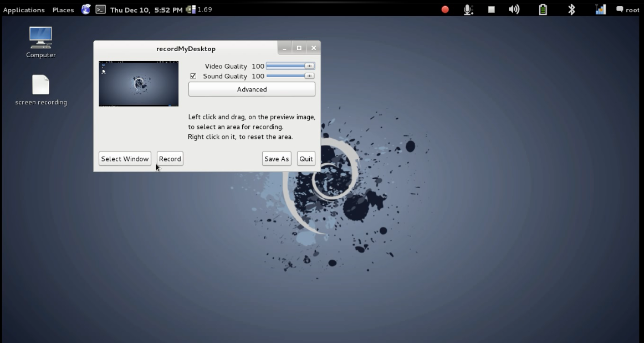Click the battery status icon
Screen dimensions: 644x343
[x=543, y=9]
